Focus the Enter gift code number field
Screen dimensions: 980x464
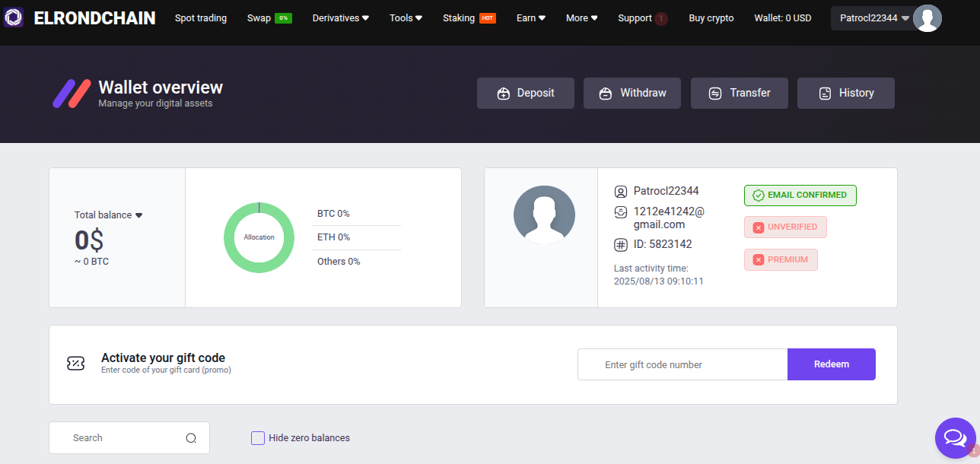(x=682, y=364)
